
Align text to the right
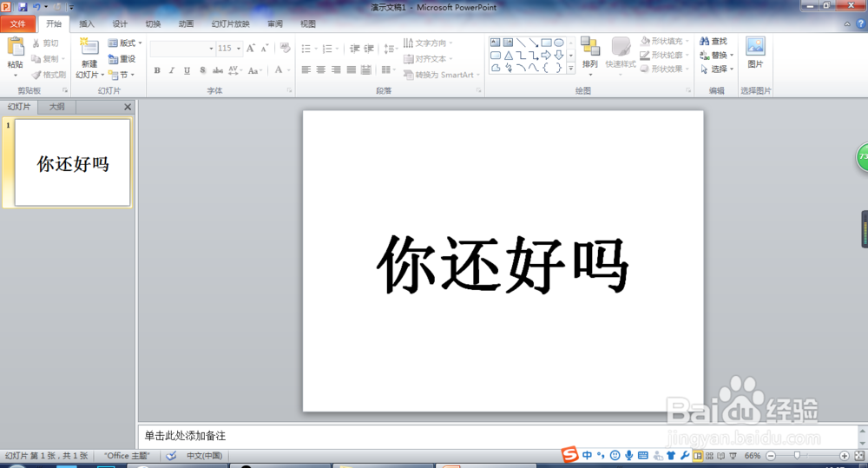(336, 69)
